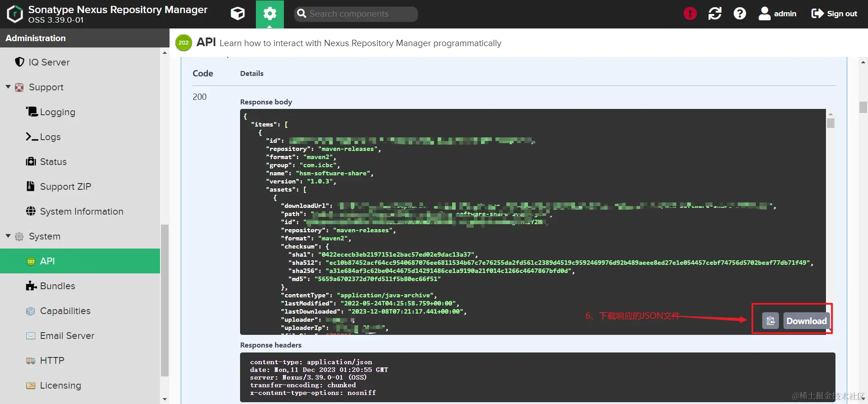Open the Help question mark icon
Viewport: 868px width, 404px height.
coord(740,14)
